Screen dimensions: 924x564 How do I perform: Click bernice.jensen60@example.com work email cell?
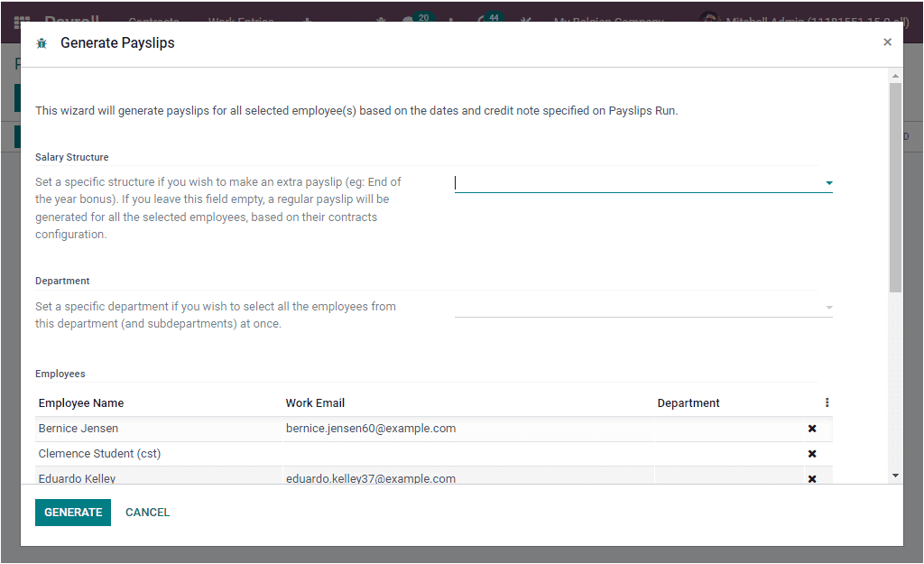(369, 428)
